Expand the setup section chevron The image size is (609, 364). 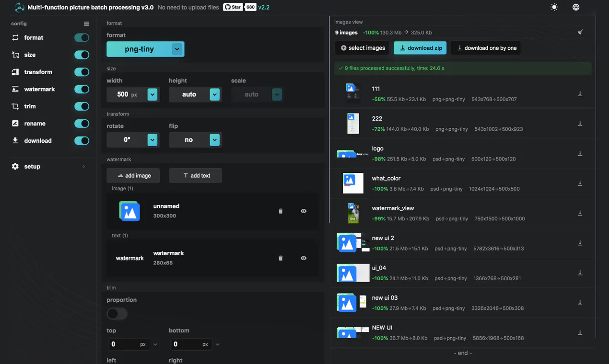[x=84, y=167]
